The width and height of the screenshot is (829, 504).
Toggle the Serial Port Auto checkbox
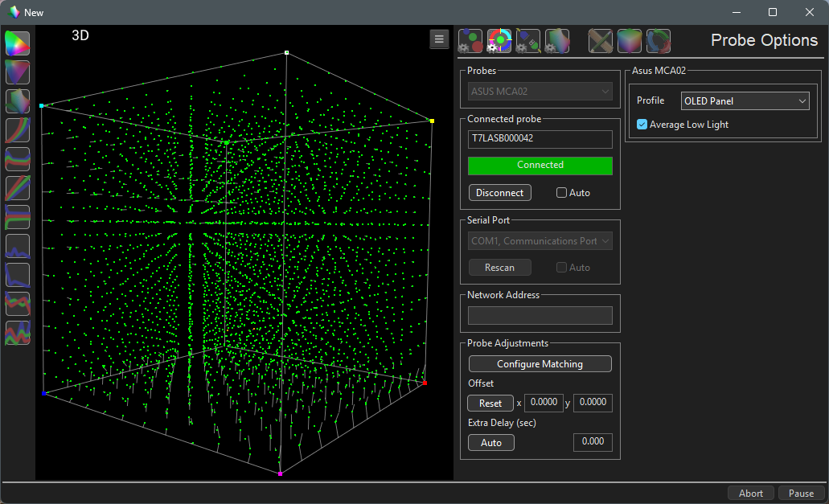562,268
